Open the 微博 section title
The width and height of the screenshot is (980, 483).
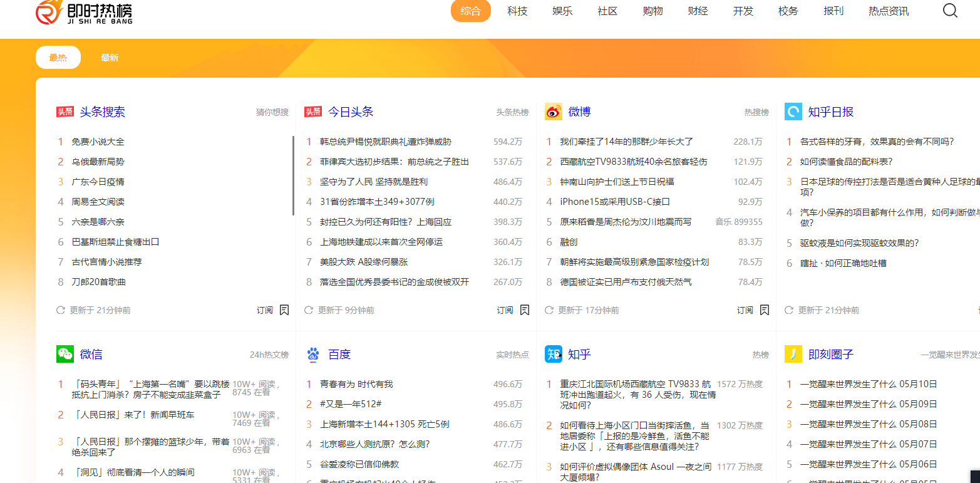[x=580, y=112]
